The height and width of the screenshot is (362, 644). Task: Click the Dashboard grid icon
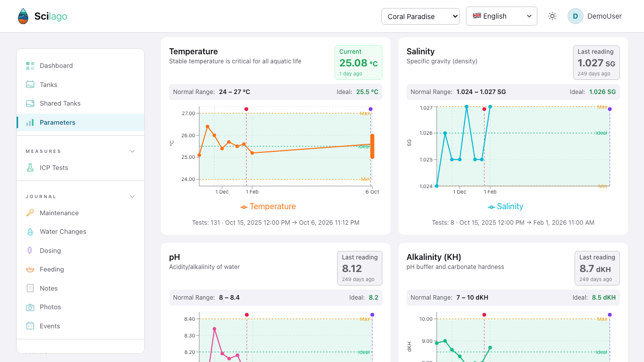click(x=30, y=66)
